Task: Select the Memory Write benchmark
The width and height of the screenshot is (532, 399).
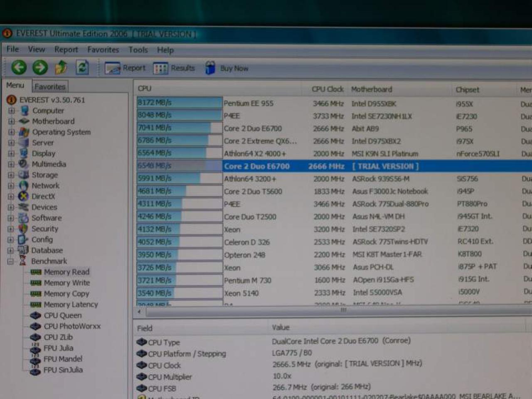Action: [67, 283]
